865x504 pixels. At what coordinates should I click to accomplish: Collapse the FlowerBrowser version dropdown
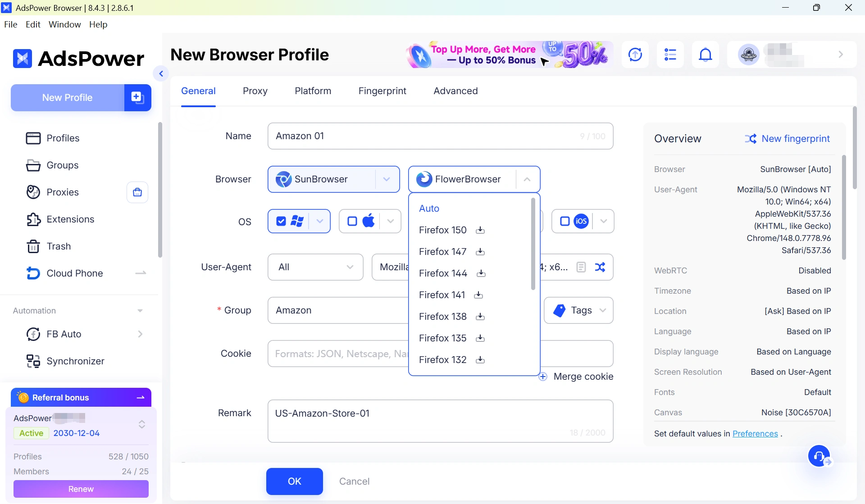(527, 179)
